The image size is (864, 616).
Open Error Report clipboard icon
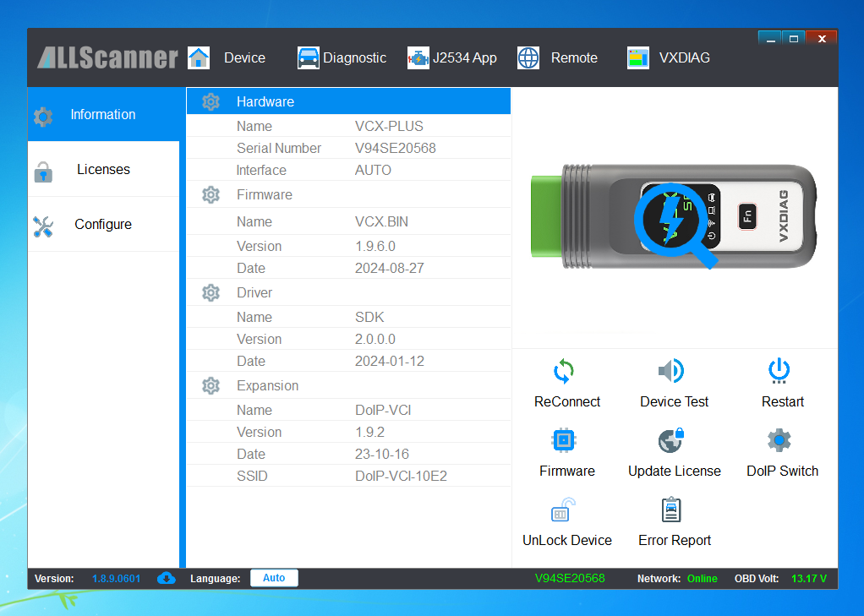(x=671, y=510)
